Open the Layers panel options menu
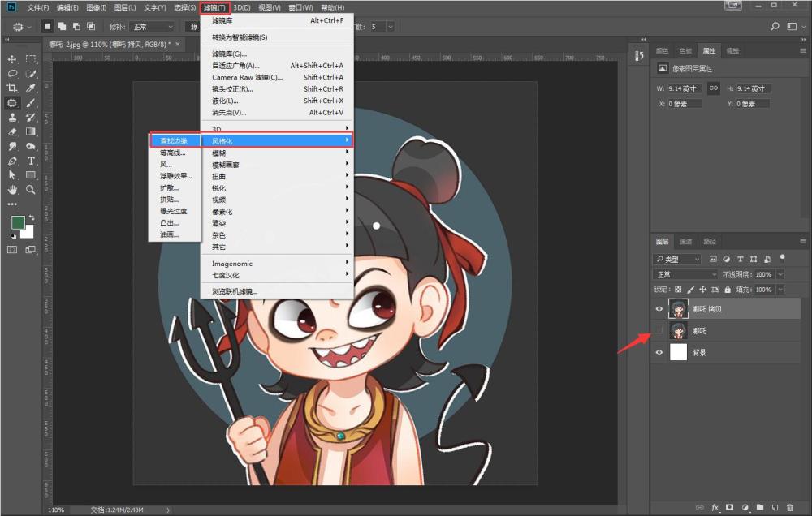Image resolution: width=812 pixels, height=516 pixels. pyautogui.click(x=803, y=241)
